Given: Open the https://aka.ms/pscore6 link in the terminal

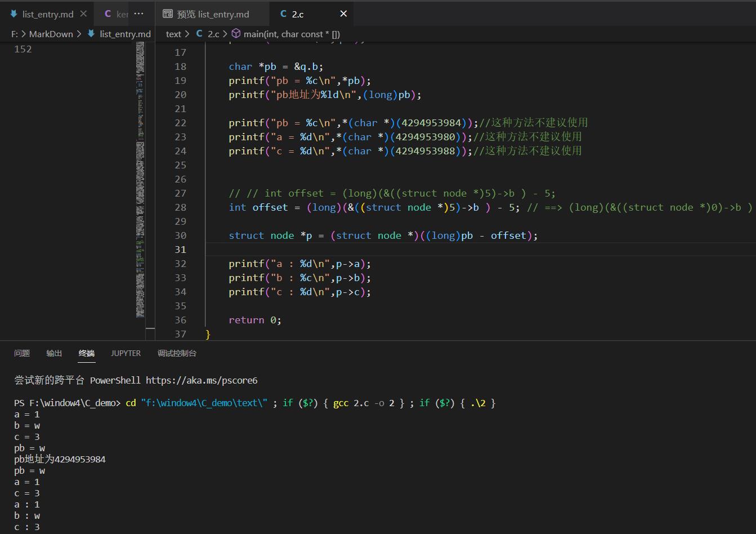Looking at the screenshot, I should [x=202, y=380].
